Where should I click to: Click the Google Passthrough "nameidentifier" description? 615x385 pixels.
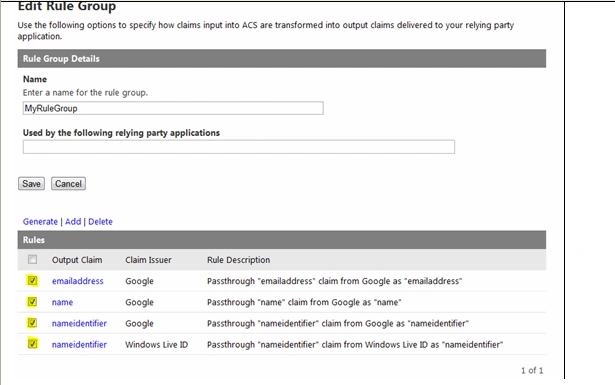338,323
